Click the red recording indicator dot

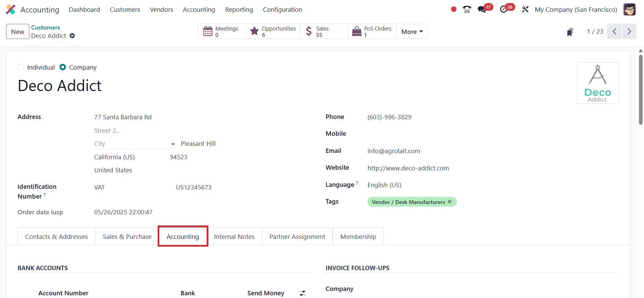[454, 9]
